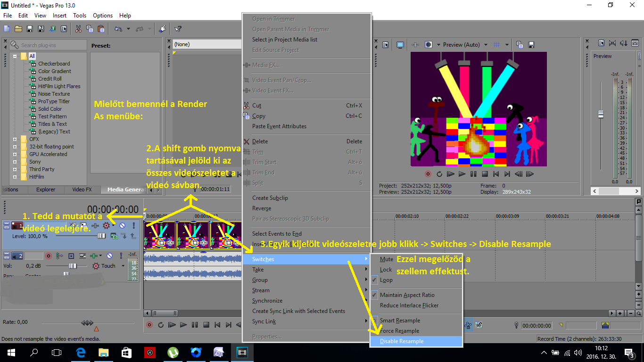The width and height of the screenshot is (644, 362).
Task: Pause playback in the timeline transport bar
Action: (195, 325)
